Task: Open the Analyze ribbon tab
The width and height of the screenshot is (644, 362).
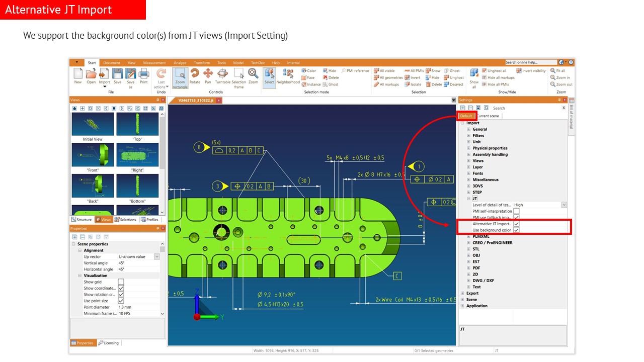Action: click(x=180, y=63)
